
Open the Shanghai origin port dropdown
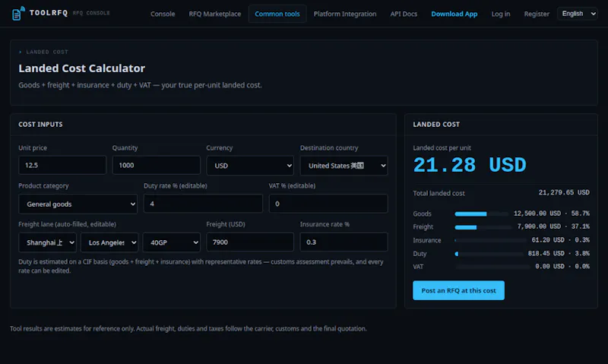pos(47,242)
